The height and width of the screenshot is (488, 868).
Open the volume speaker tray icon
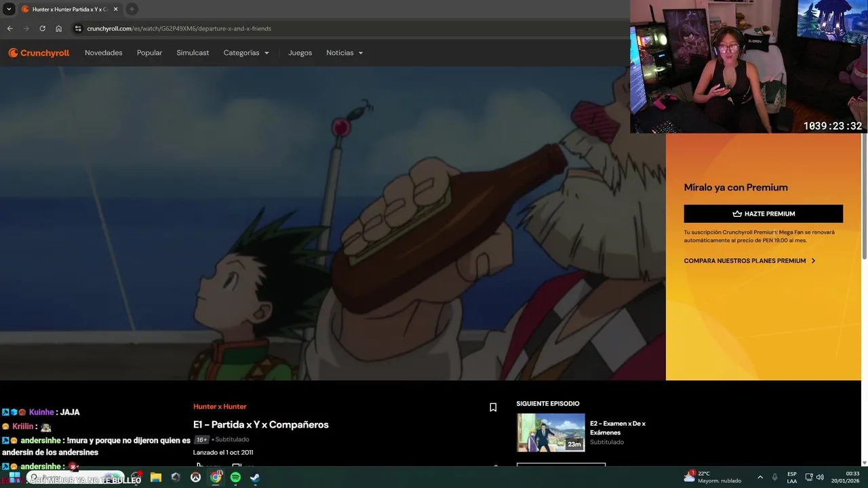coord(820,477)
